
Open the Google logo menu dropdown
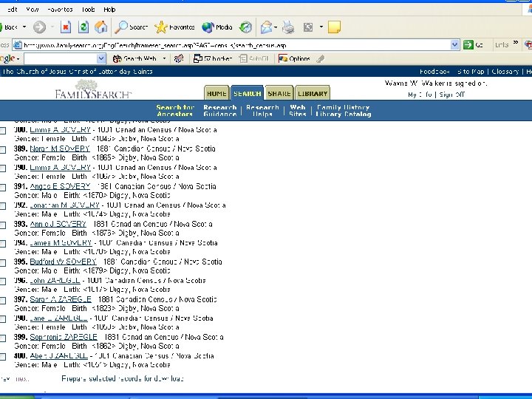pyautogui.click(x=18, y=59)
